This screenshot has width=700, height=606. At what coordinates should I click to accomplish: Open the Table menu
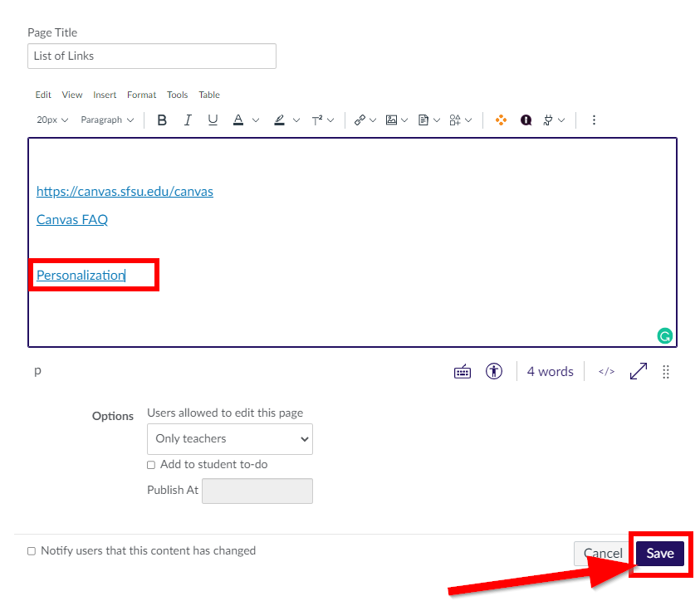[209, 95]
